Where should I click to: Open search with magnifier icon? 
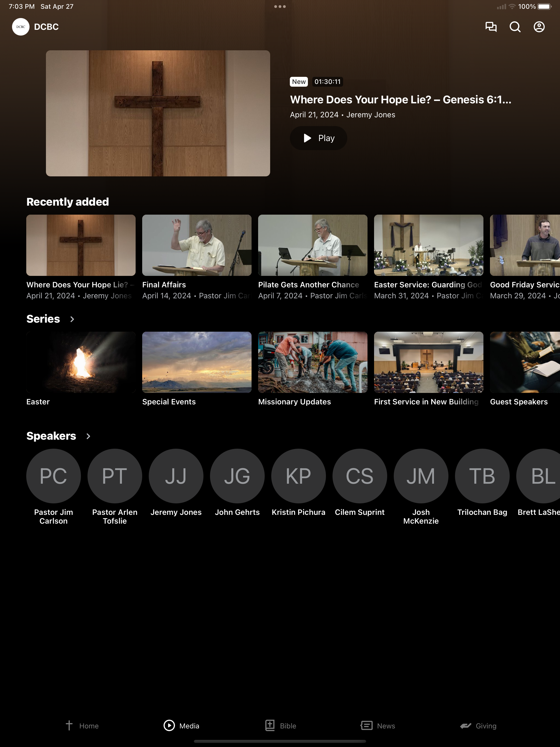(x=515, y=27)
